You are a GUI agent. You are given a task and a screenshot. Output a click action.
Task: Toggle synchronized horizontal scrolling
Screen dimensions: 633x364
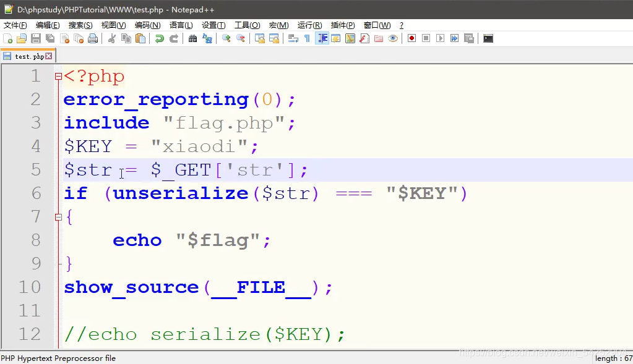[x=274, y=38]
